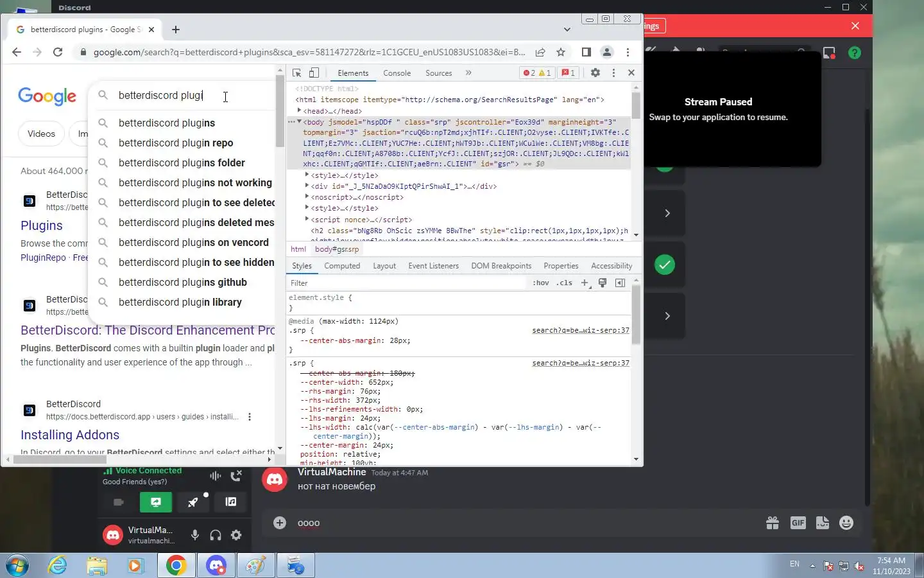
Task: Open the 'Installing Addons' result link
Action: 70,435
